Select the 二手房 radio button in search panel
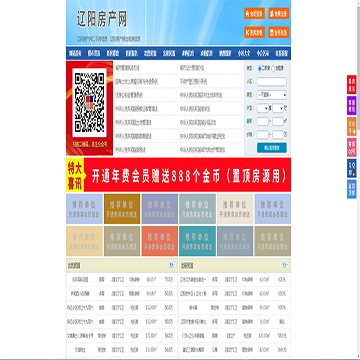Image resolution: width=360 pixels, height=360 pixels. click(260, 69)
